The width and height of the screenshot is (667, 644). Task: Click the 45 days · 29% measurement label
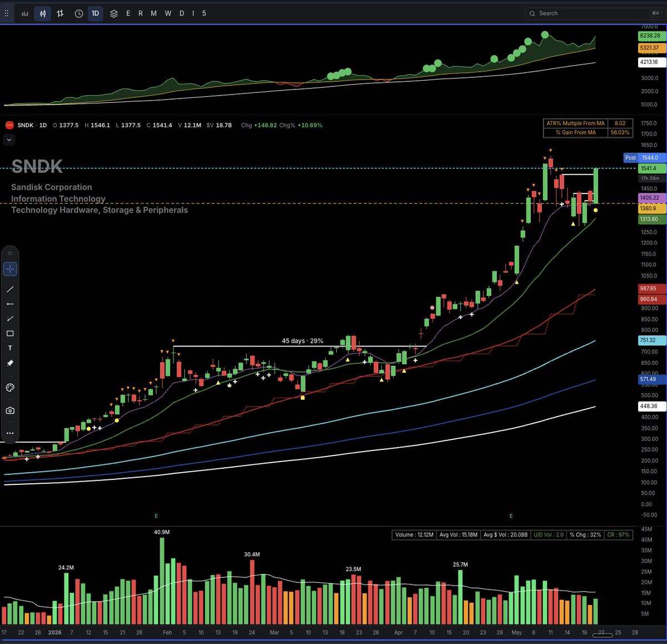[x=302, y=341]
